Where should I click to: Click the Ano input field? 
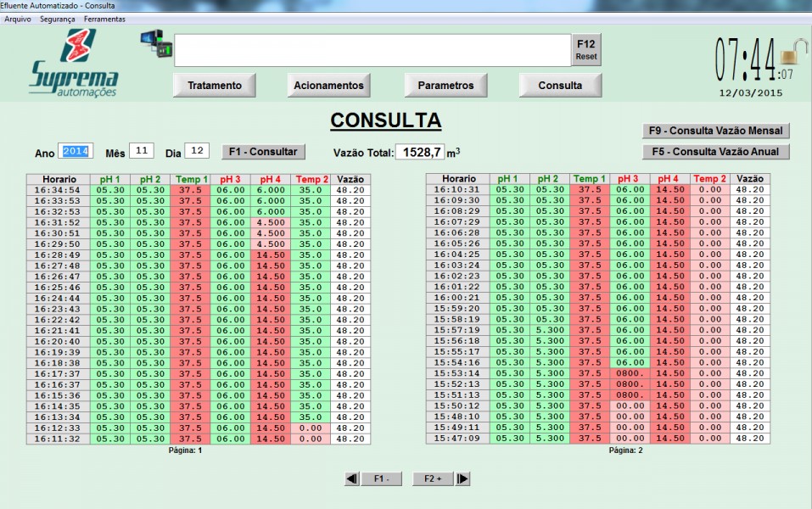click(76, 151)
